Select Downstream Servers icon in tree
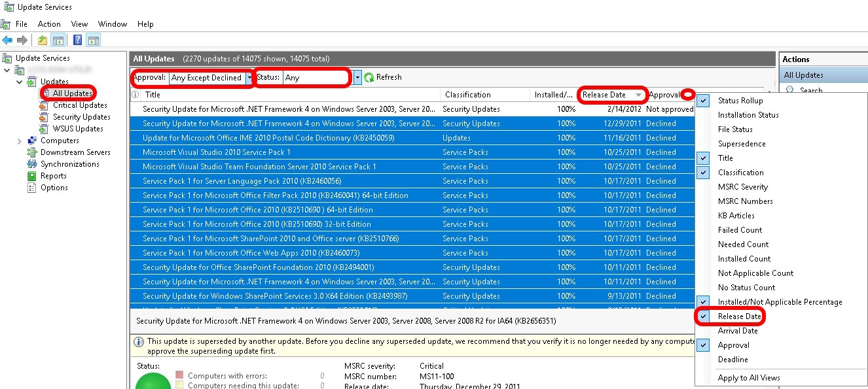The width and height of the screenshot is (868, 389). [x=33, y=152]
